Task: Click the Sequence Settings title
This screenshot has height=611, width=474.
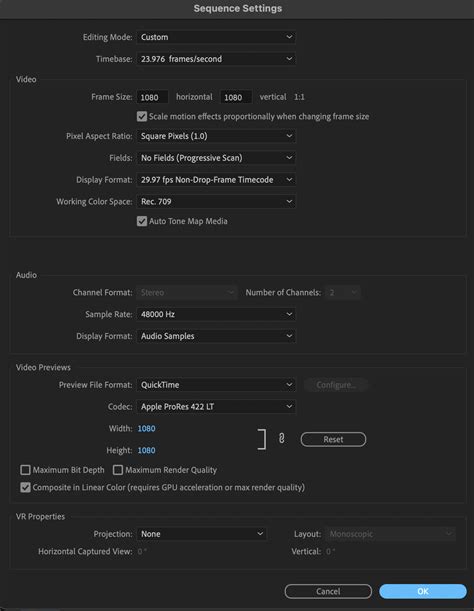Action: tap(238, 9)
